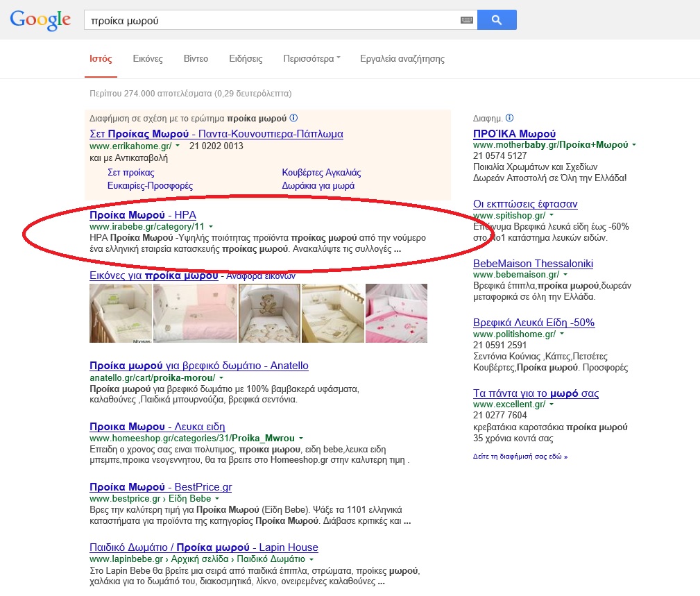Open the Σετ Προίκας Μωρού ad link
The width and height of the screenshot is (700, 596).
[216, 134]
